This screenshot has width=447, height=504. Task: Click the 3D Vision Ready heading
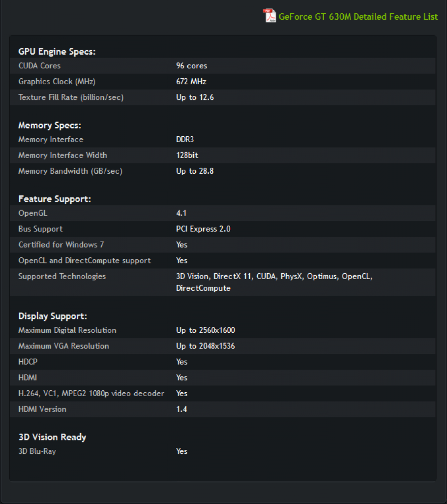coord(52,437)
